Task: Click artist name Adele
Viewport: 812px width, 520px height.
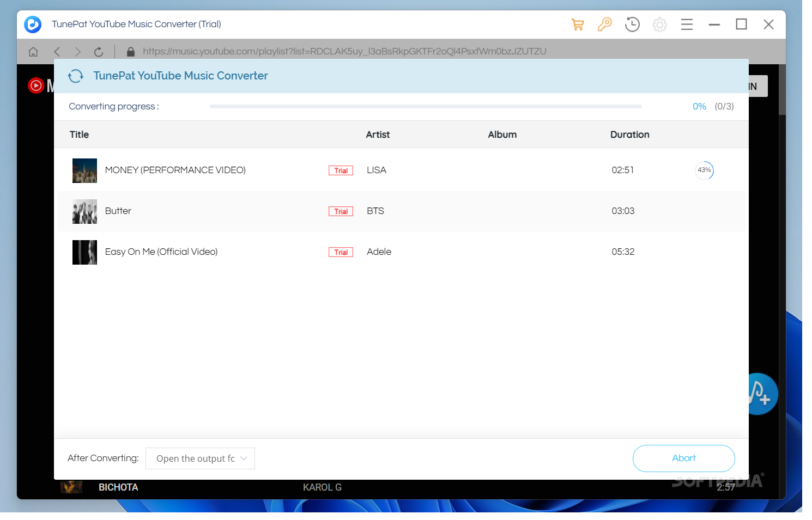Action: coord(379,252)
